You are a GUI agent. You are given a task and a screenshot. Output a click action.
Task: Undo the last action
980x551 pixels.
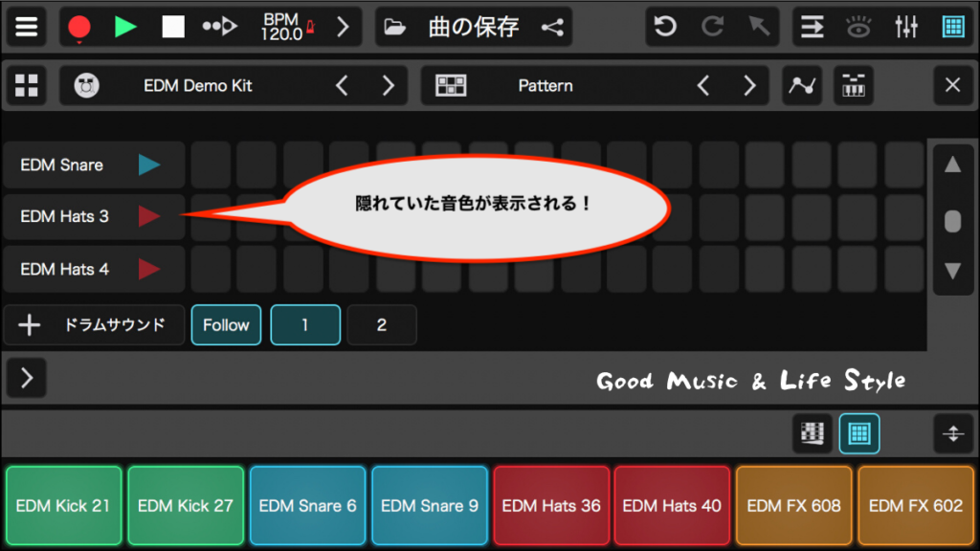[x=665, y=27]
